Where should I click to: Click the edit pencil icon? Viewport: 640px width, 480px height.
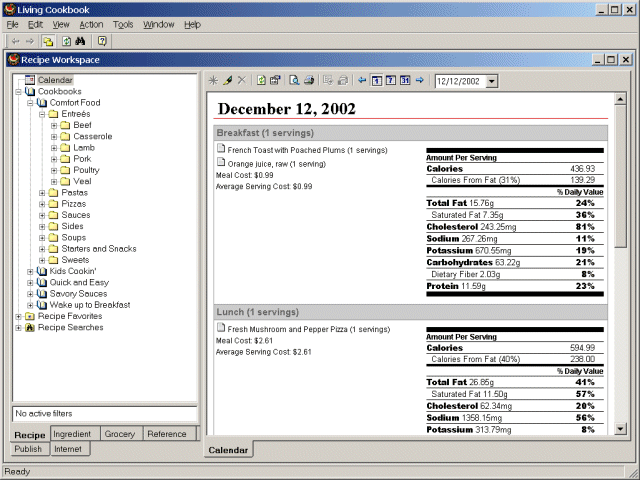point(227,80)
